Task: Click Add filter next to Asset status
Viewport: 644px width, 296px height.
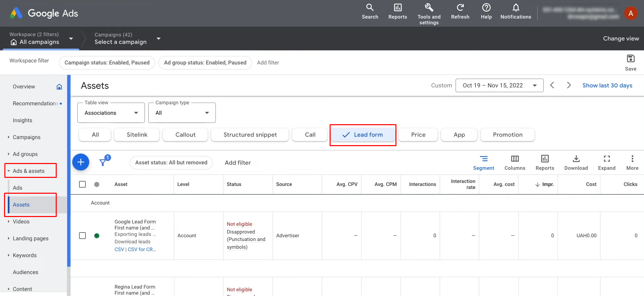Action: tap(238, 163)
